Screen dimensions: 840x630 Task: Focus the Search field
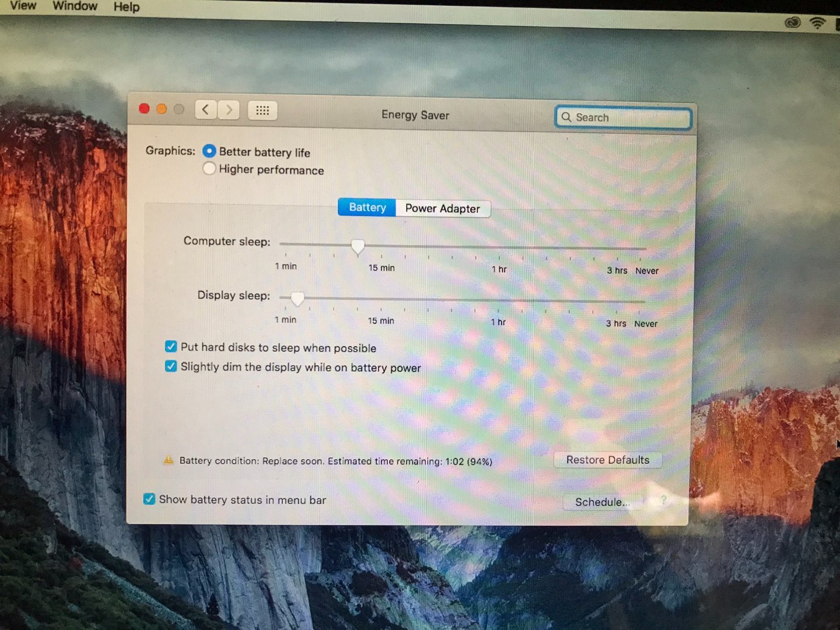[623, 117]
